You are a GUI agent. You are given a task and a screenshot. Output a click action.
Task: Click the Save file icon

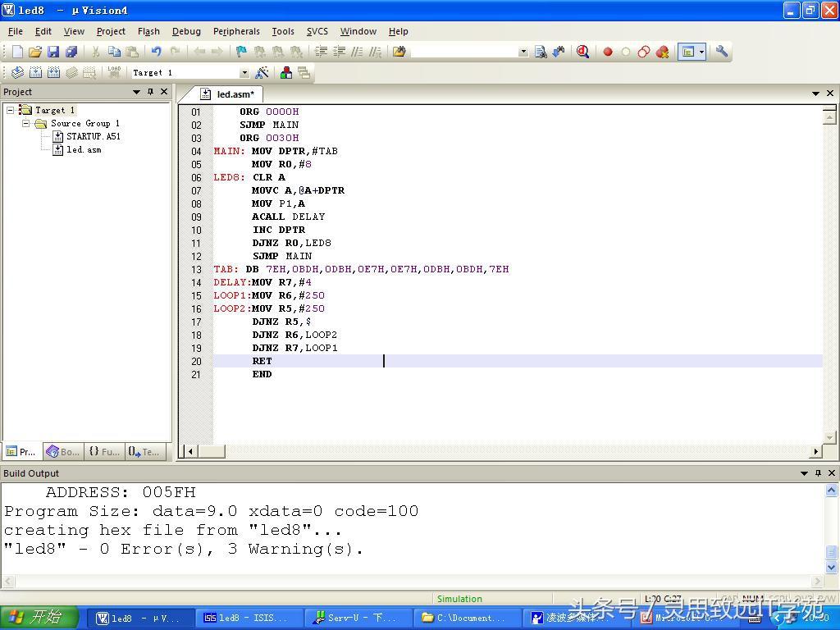(52, 52)
